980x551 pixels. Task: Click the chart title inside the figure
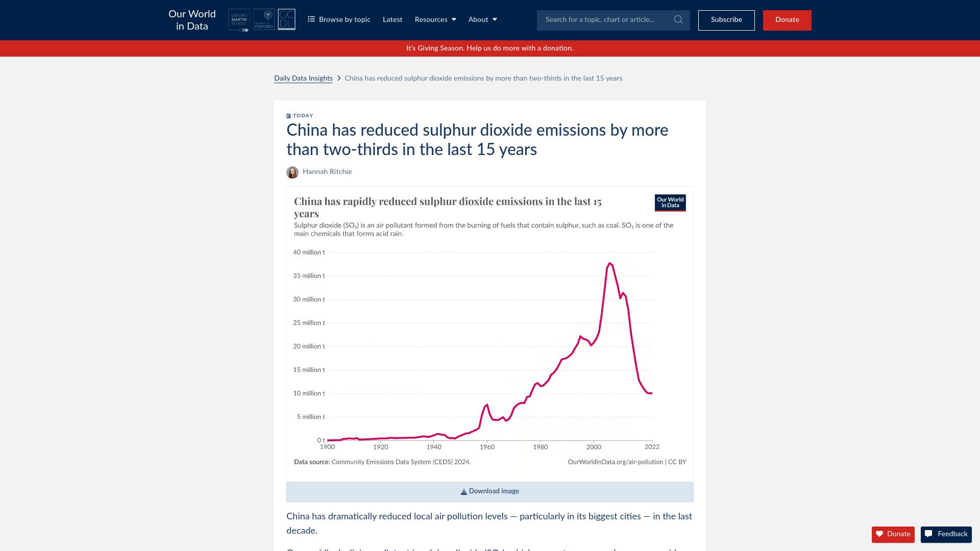pos(448,207)
